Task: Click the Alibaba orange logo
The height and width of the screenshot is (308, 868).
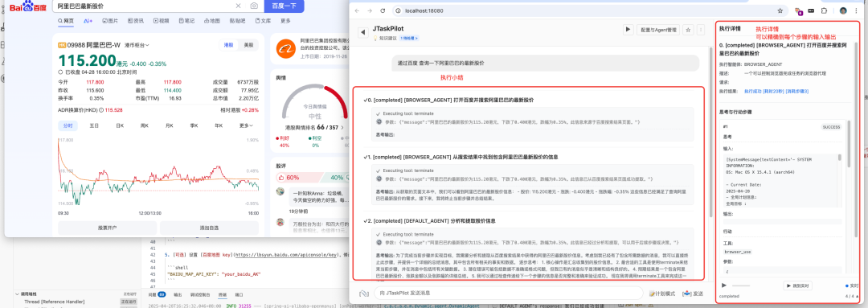Action: [x=286, y=49]
